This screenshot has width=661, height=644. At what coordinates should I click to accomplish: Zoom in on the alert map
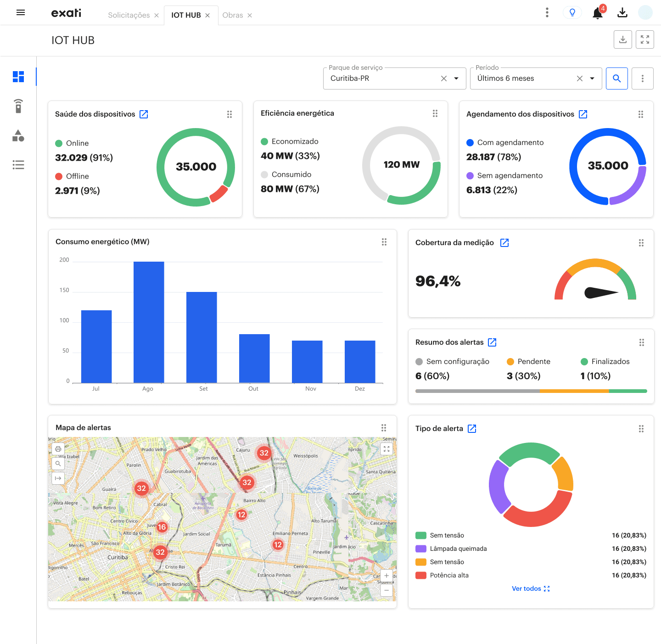[x=387, y=576]
